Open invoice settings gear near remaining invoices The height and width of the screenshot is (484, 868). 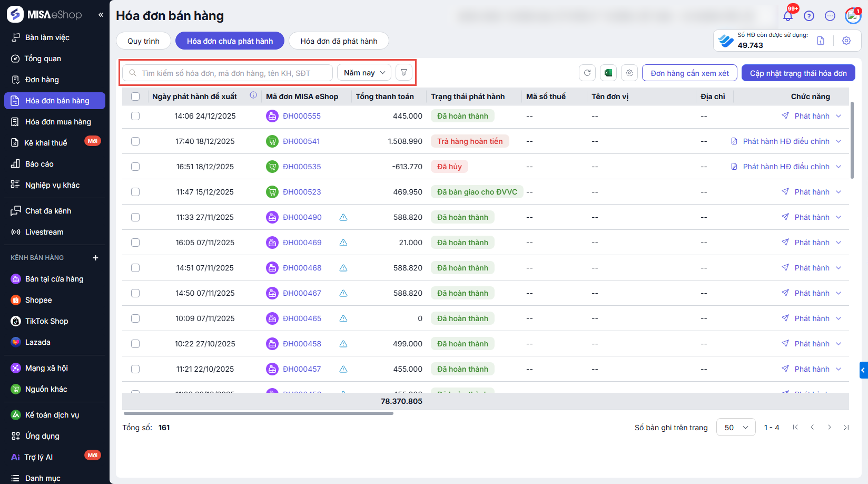(x=846, y=41)
